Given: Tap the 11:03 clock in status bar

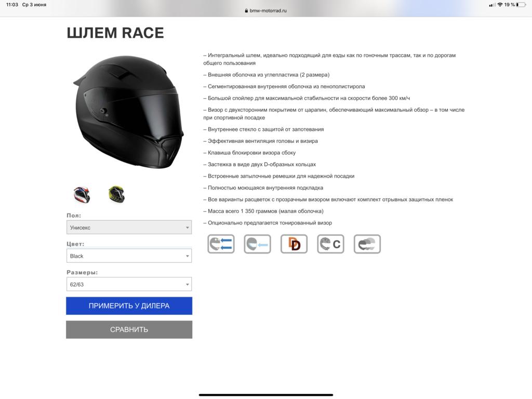Looking at the screenshot, I should 12,5.
